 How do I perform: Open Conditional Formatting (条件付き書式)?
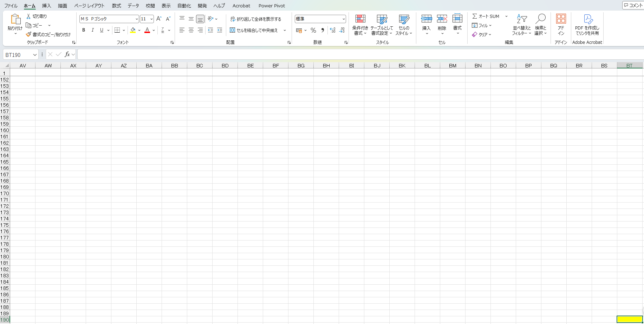pos(360,25)
